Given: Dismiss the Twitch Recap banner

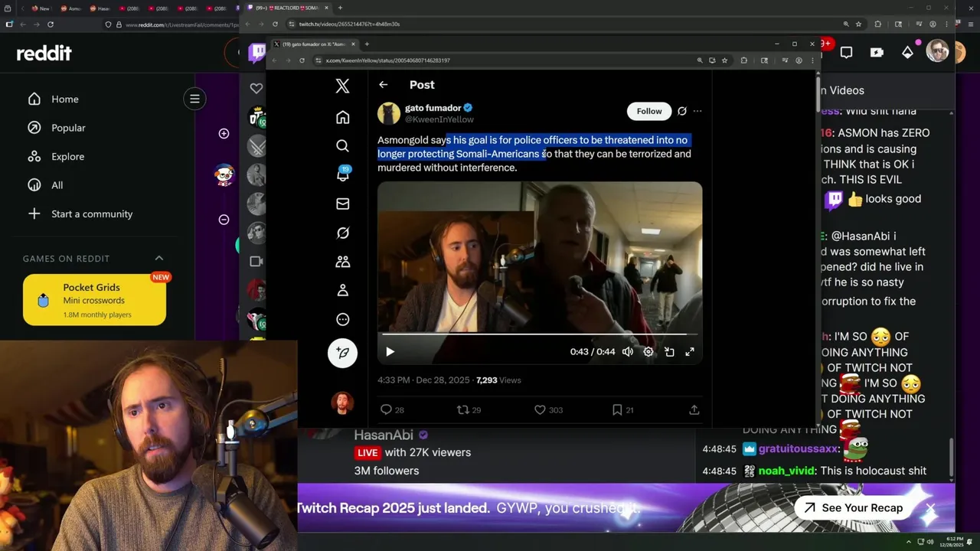Looking at the screenshot, I should coord(929,508).
